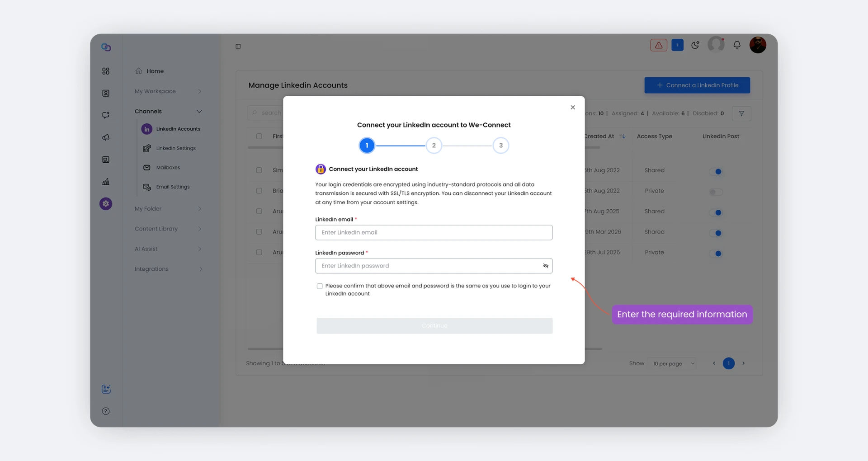Click step 1 in the dialog stepper

(367, 146)
